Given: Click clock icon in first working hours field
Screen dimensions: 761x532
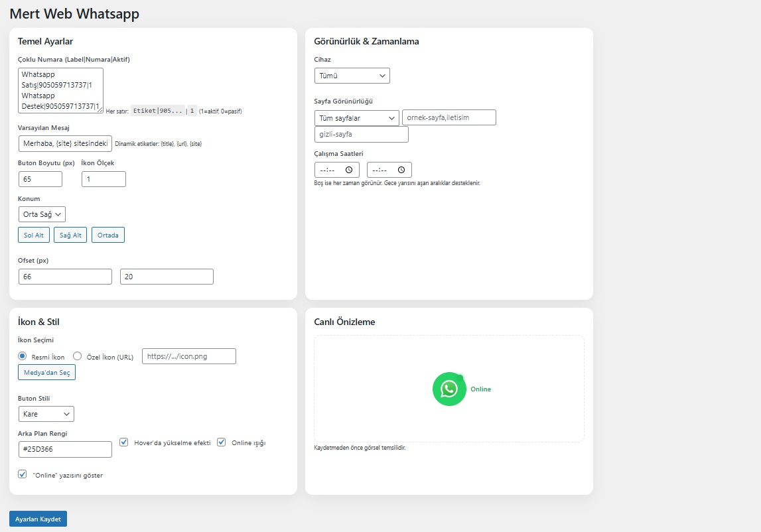Looking at the screenshot, I should click(x=349, y=170).
